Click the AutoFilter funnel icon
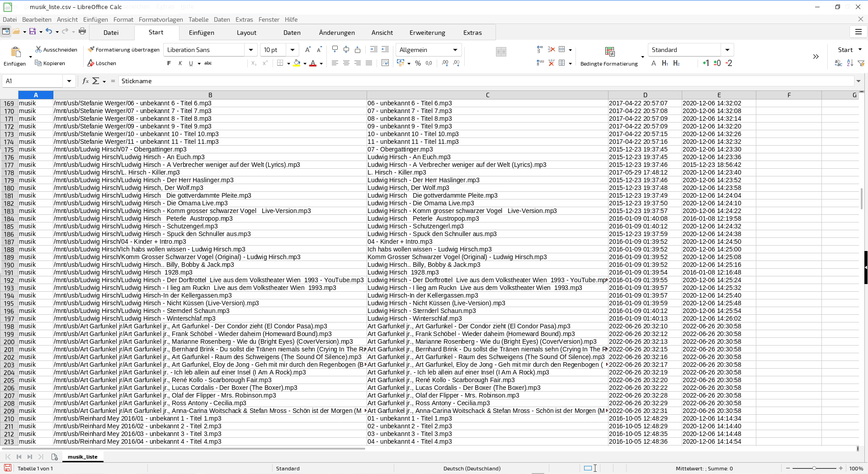 point(861,63)
